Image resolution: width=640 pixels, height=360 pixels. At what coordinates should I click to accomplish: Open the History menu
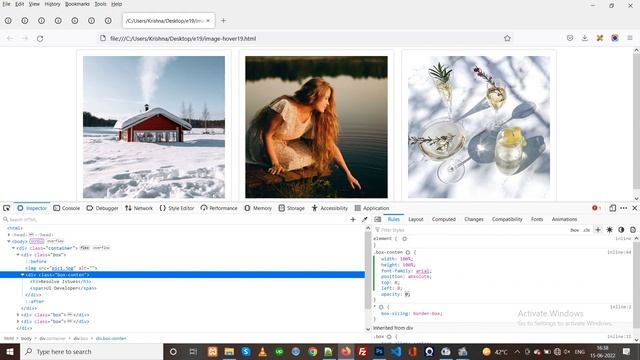(52, 4)
